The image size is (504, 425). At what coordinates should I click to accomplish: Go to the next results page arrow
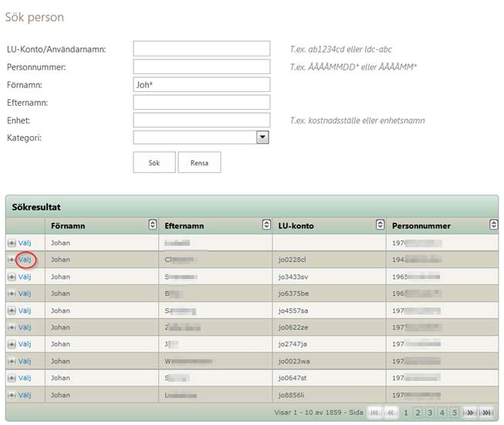469,413
